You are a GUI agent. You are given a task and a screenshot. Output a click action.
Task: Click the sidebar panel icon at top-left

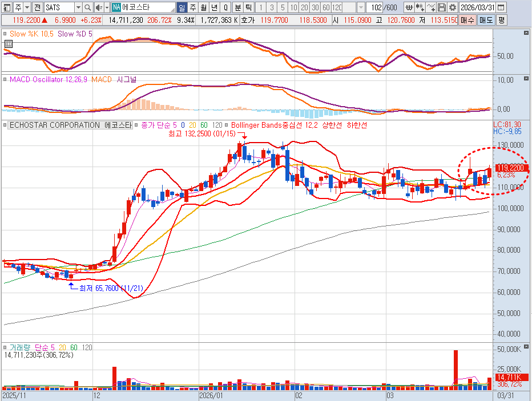6,7
